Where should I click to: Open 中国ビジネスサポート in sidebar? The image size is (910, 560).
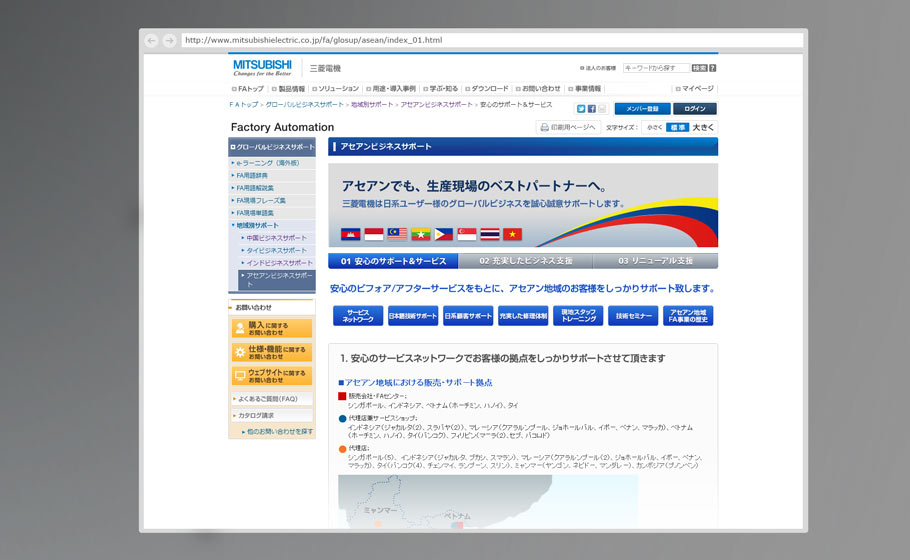pos(276,238)
